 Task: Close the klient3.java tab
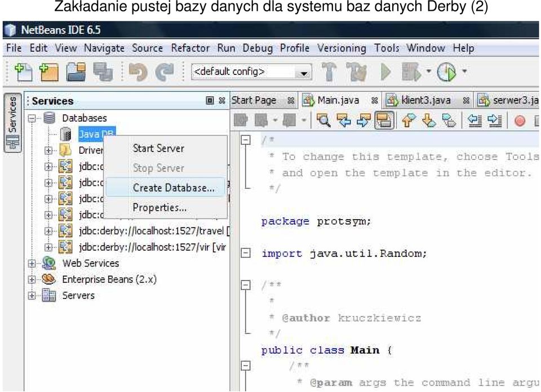[466, 101]
